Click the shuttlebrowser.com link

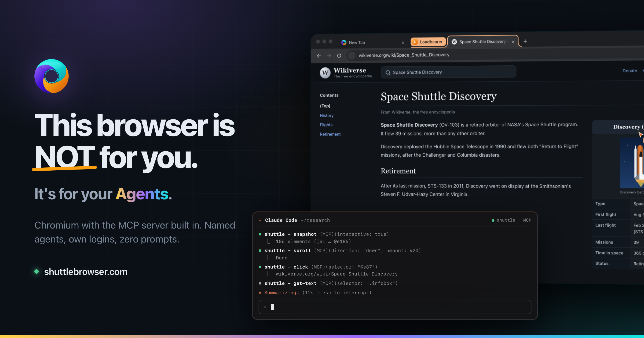click(86, 272)
